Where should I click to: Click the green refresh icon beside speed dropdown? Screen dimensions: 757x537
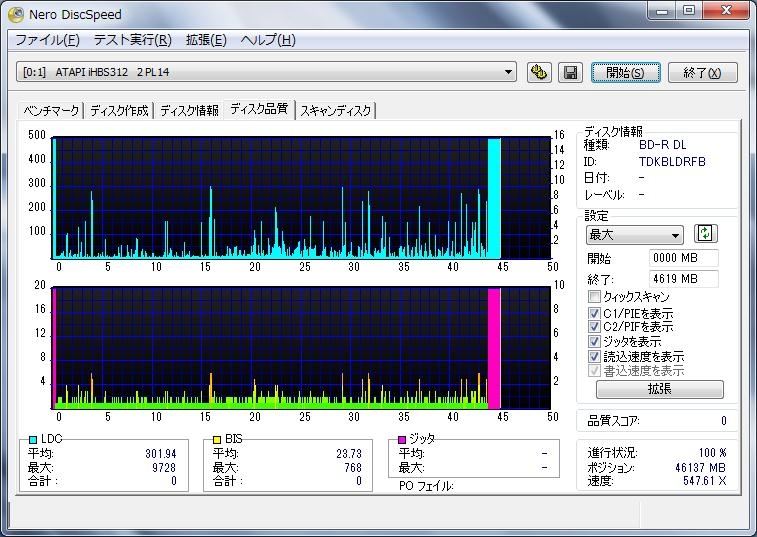pyautogui.click(x=705, y=234)
